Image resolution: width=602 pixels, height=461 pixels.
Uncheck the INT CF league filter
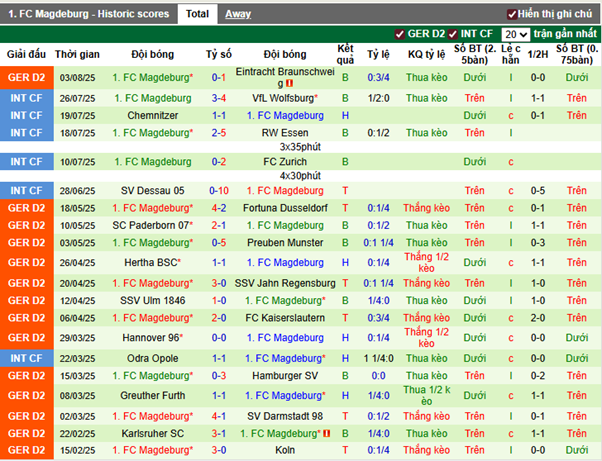tap(453, 34)
